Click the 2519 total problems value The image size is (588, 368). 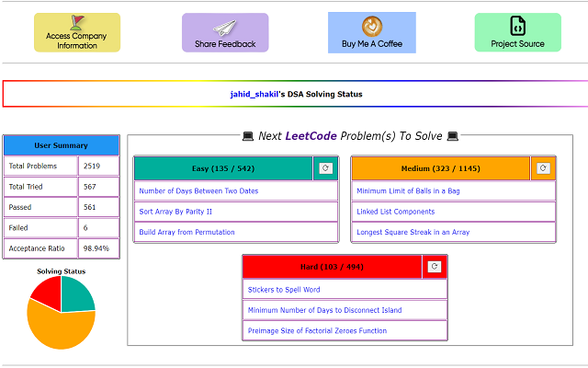[92, 166]
